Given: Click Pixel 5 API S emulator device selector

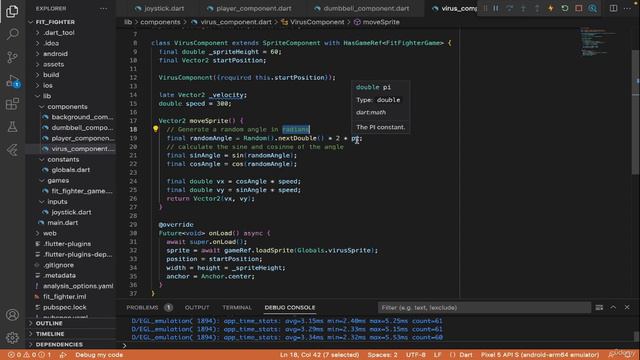Looking at the screenshot, I should (540, 355).
